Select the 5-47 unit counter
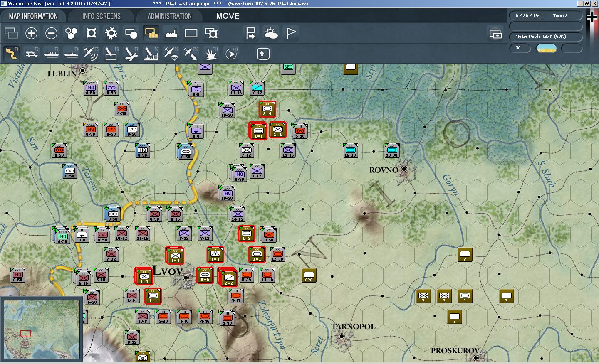This screenshot has height=364, width=599. click(236, 296)
